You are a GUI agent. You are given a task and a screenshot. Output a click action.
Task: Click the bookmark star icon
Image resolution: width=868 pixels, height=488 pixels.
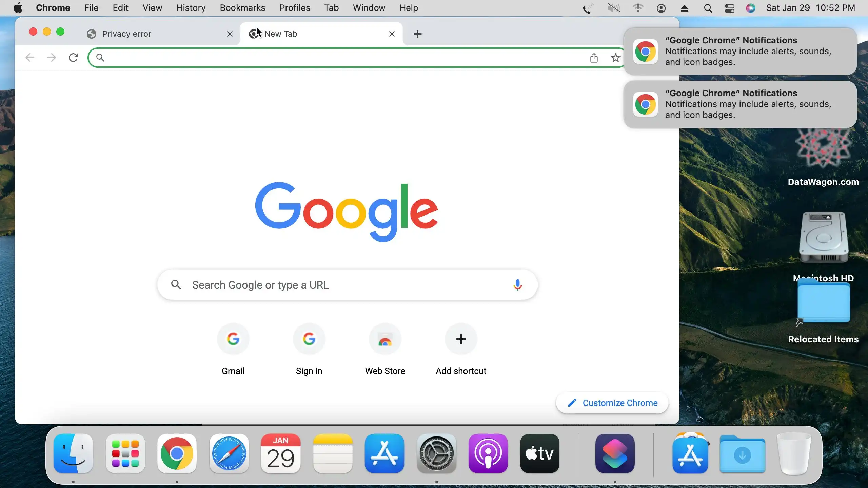(615, 58)
